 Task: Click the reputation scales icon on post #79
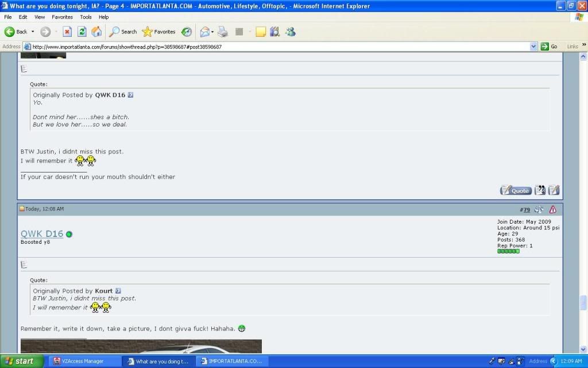click(x=539, y=210)
